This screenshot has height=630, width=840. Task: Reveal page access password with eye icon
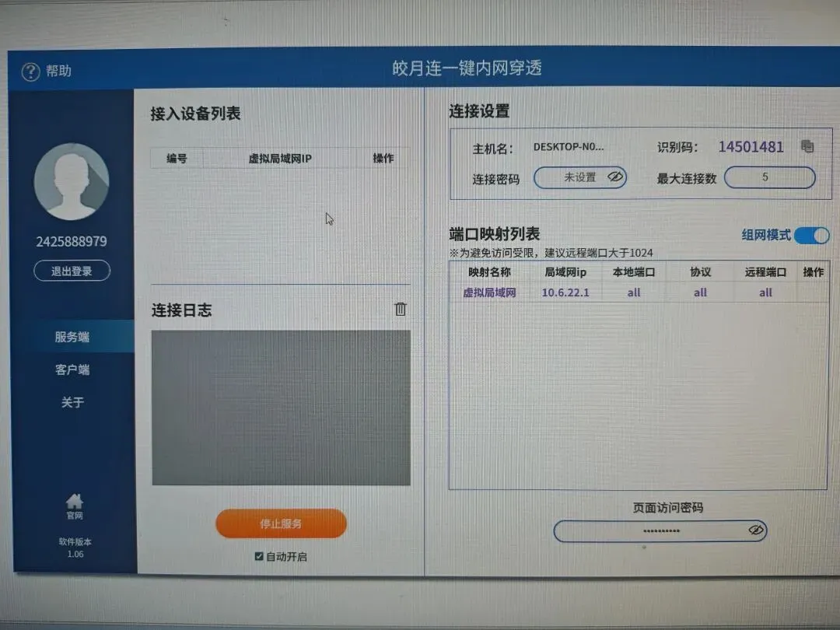point(755,530)
